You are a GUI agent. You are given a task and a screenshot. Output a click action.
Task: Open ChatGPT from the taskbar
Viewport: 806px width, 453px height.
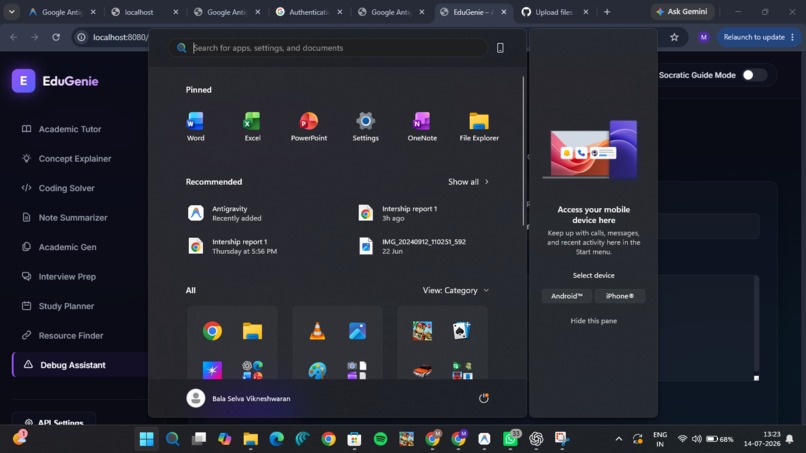pos(536,439)
